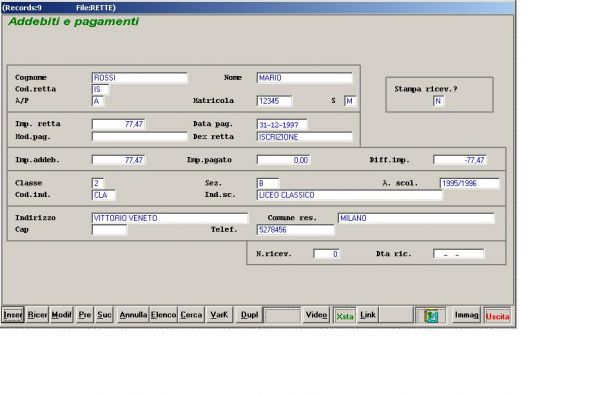Click the map icon button in bottom toolbar
Viewport: 600px width, 394px height.
[430, 316]
